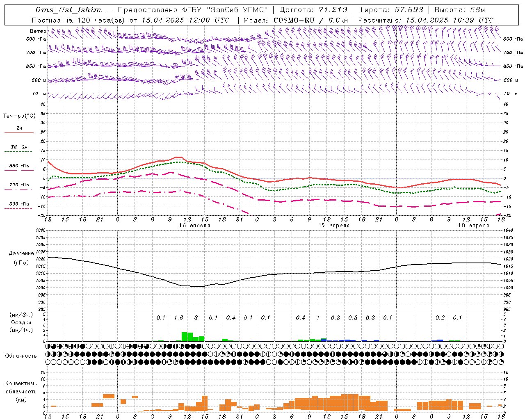Image resolution: width=525 pixels, height=420 pixels.
Task: Click the 1.6 three-hour precipitation value
Action: (178, 317)
